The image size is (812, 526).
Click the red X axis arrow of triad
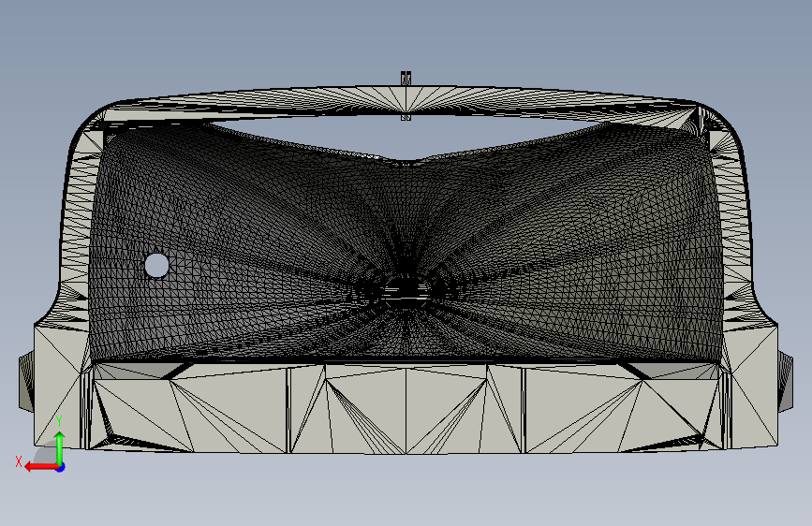coord(41,467)
